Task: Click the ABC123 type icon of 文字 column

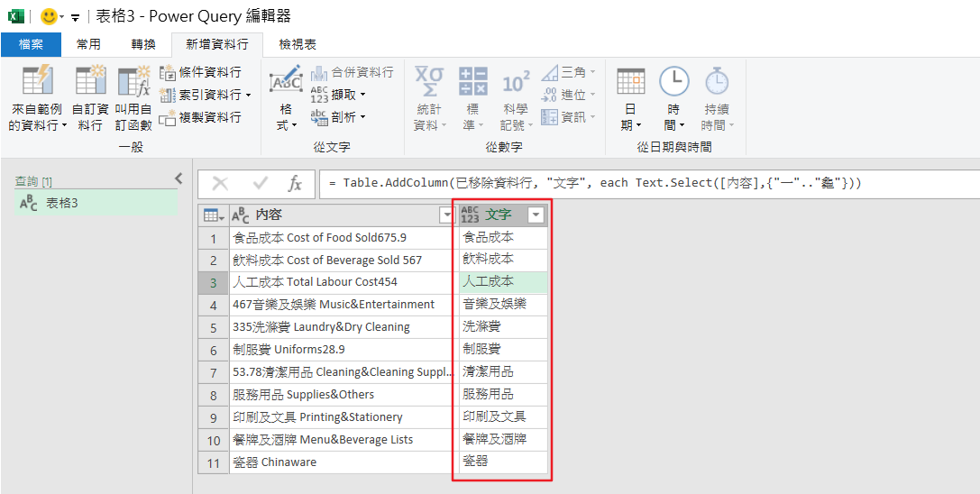Action: tap(470, 215)
